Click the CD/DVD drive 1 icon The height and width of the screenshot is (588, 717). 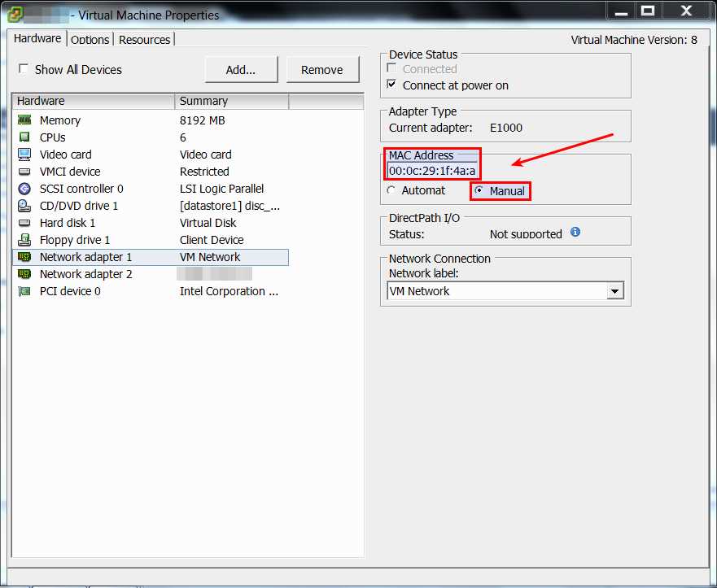point(24,206)
